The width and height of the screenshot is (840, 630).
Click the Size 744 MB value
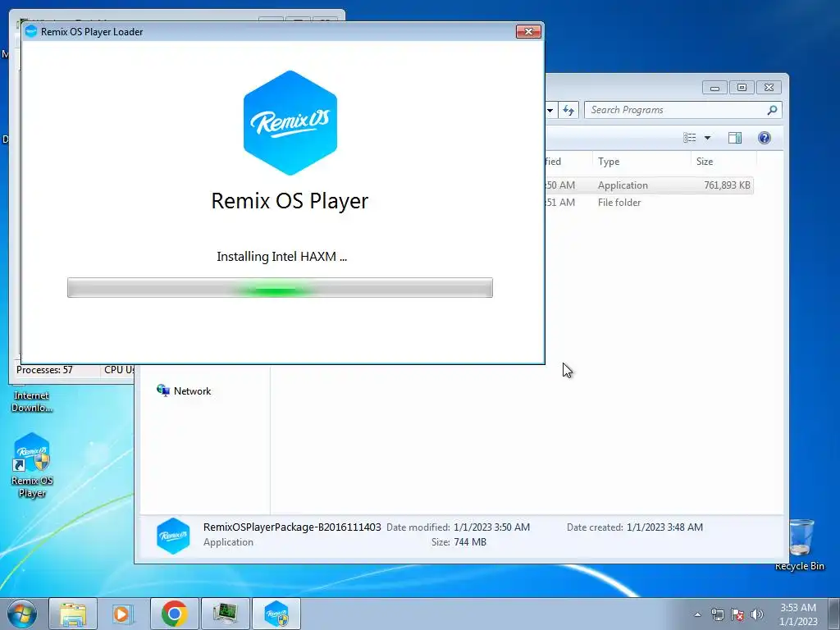coord(470,542)
